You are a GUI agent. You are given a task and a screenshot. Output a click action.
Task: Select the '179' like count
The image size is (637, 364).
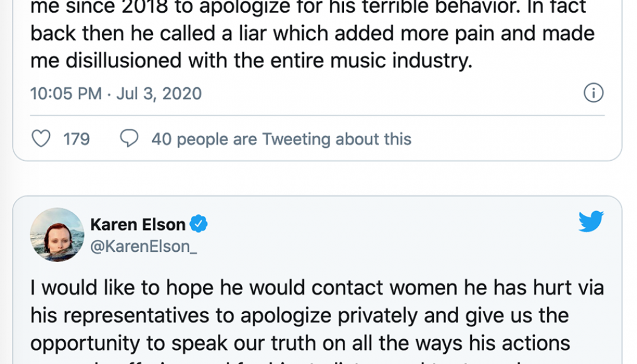tap(78, 138)
